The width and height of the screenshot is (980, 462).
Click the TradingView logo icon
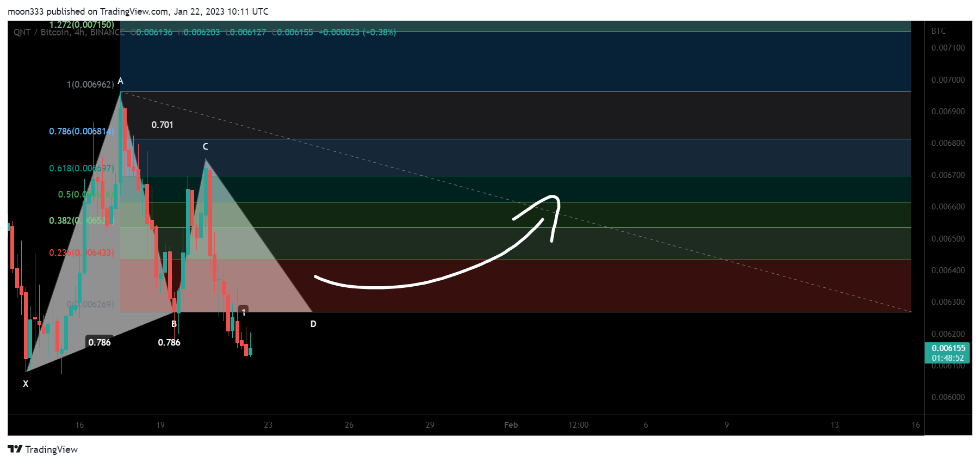point(15,449)
